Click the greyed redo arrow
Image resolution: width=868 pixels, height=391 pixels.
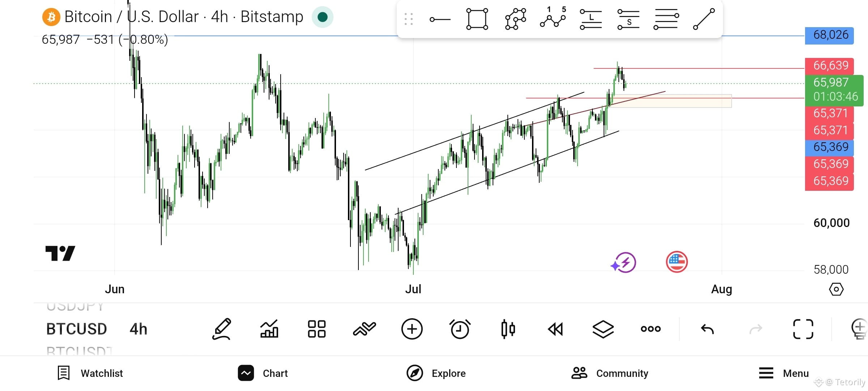[x=756, y=329]
